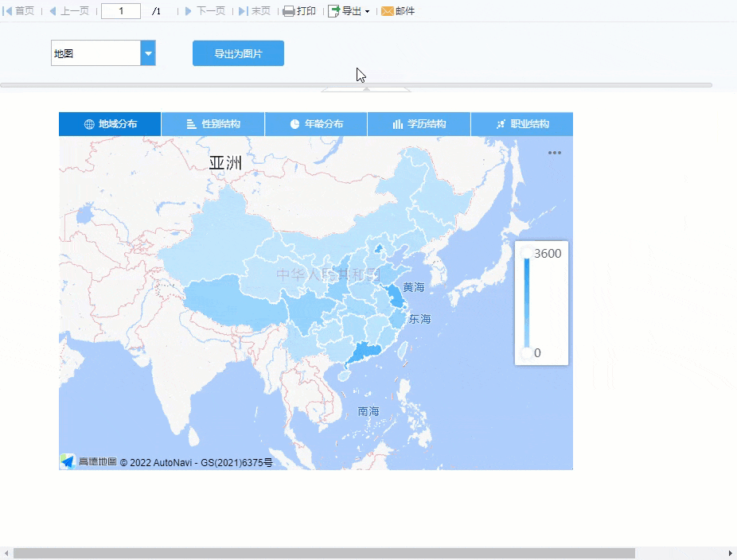Show the 职业结构 tab
737x560 pixels.
pos(522,124)
